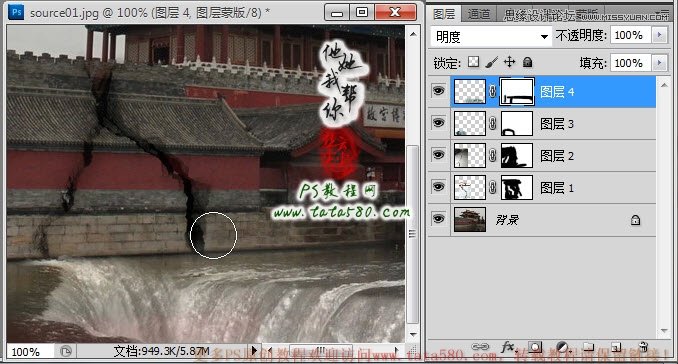Toggle the eye icon for 图层 1
The width and height of the screenshot is (678, 364).
[438, 187]
